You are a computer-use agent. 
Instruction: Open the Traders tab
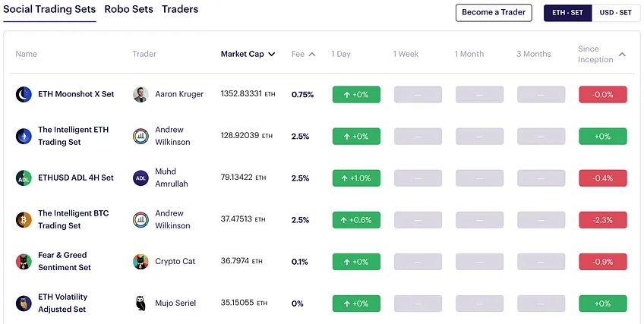180,9
